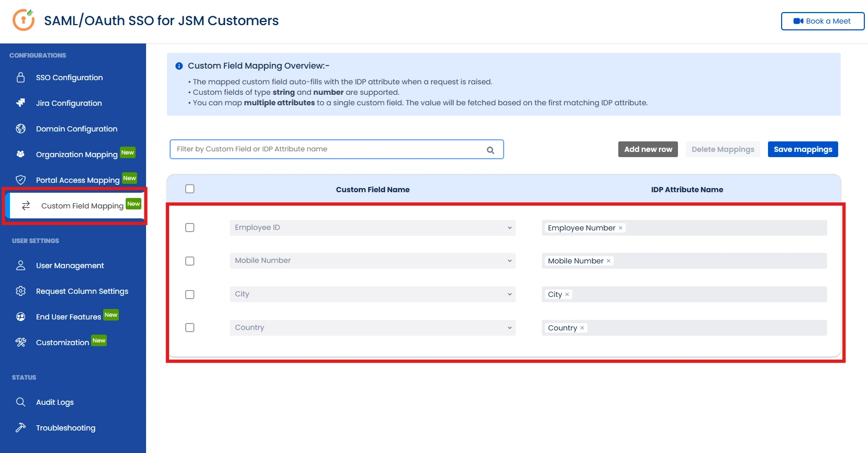Open the Country custom field dropdown

[373, 328]
